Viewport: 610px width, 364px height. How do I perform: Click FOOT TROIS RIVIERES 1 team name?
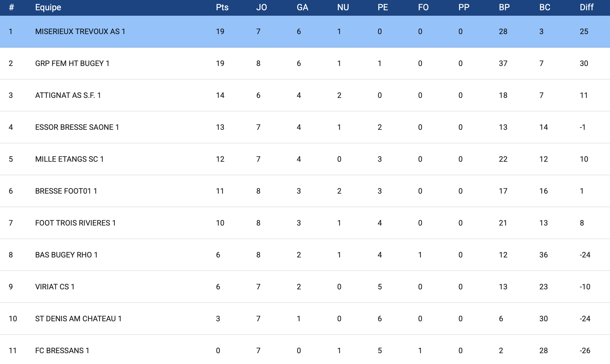click(x=76, y=223)
